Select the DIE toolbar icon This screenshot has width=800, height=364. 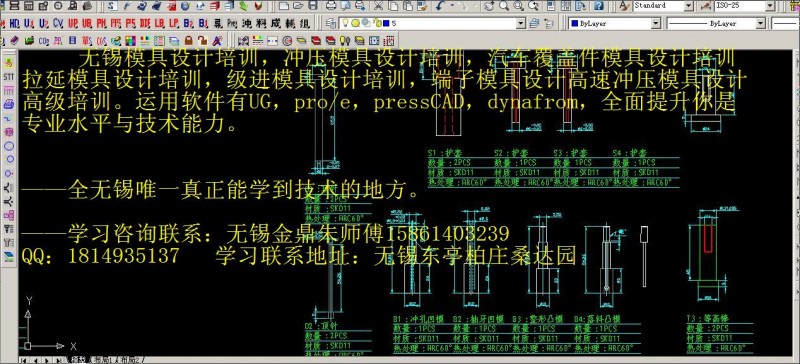click(x=145, y=23)
